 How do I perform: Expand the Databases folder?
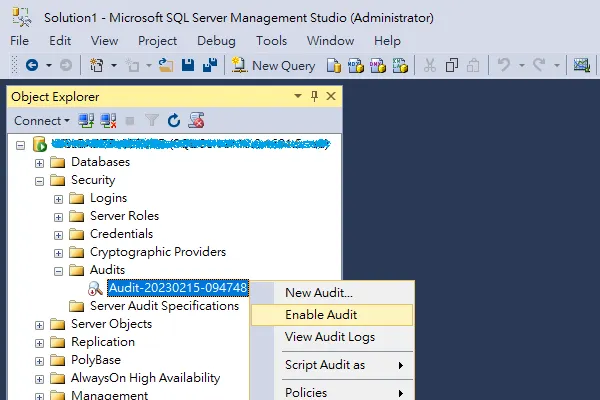point(39,163)
